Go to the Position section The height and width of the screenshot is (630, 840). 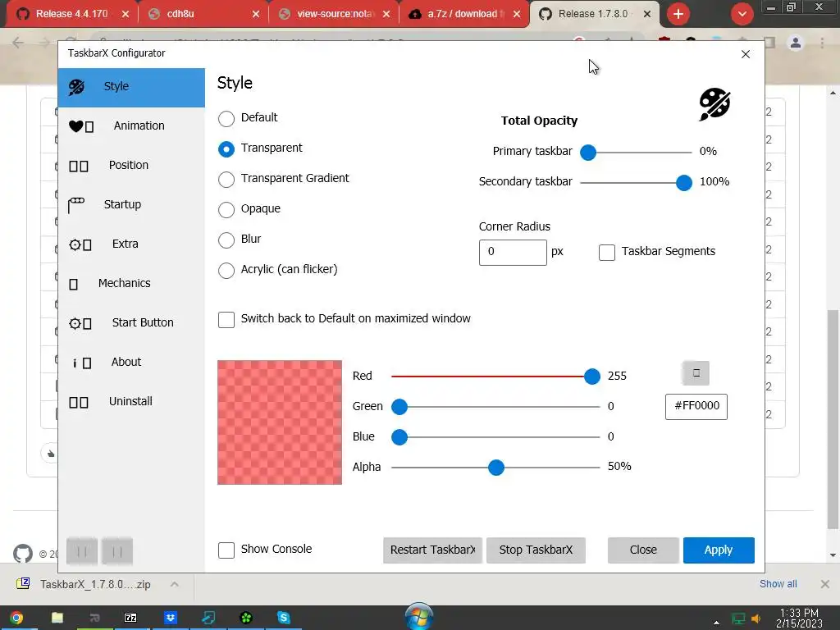[131, 165]
